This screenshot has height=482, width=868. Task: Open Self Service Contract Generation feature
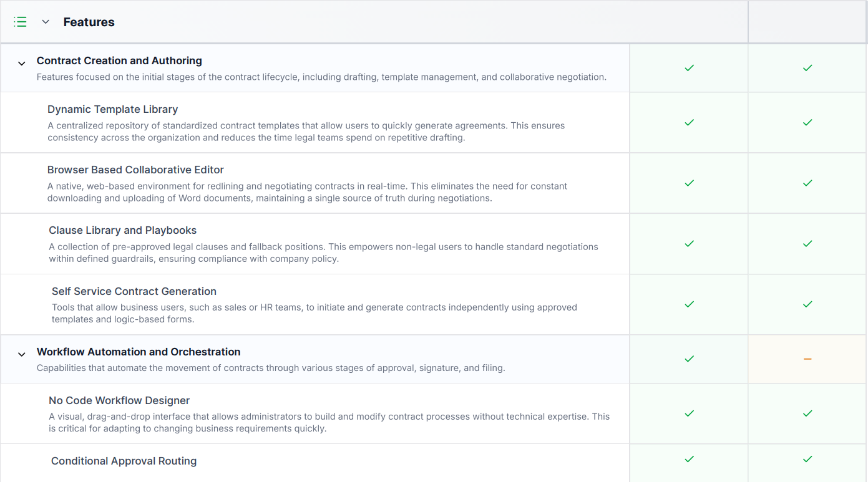tap(134, 291)
